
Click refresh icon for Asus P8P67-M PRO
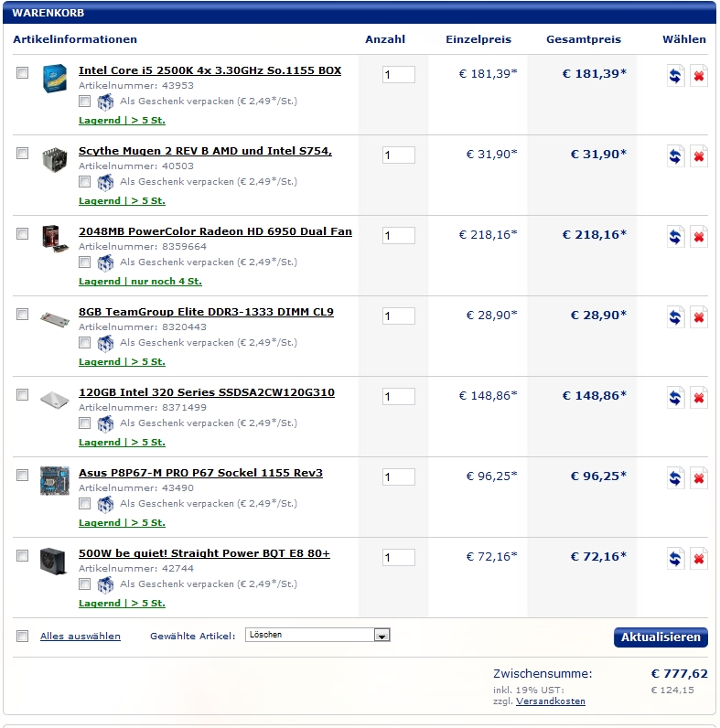(675, 478)
